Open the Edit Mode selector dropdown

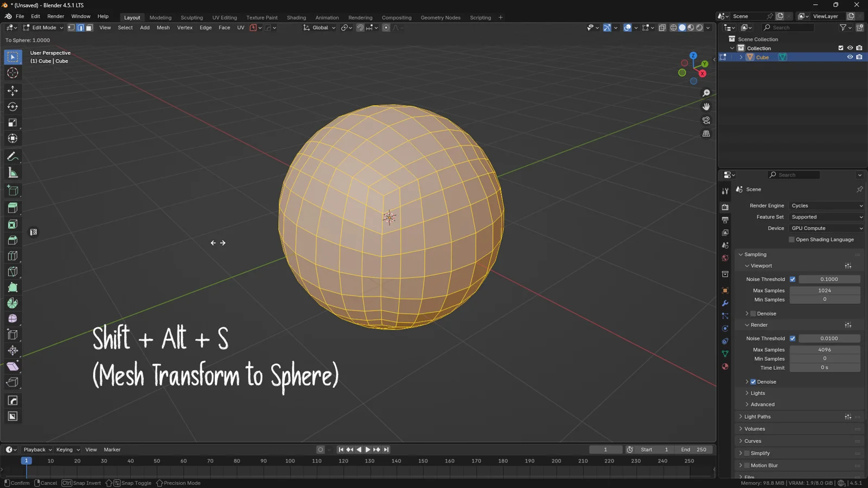[x=43, y=28]
